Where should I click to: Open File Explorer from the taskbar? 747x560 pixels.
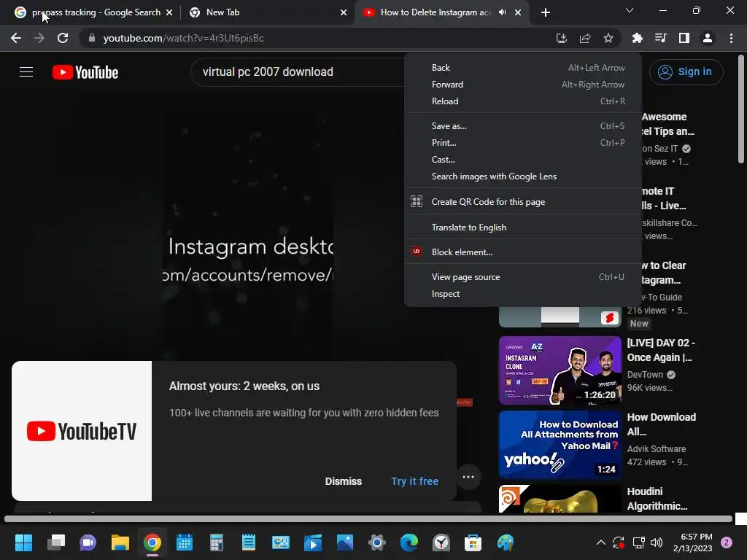coord(120,542)
